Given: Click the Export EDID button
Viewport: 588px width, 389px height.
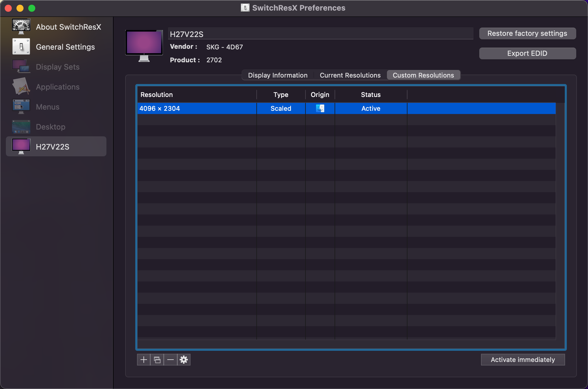Looking at the screenshot, I should (527, 53).
